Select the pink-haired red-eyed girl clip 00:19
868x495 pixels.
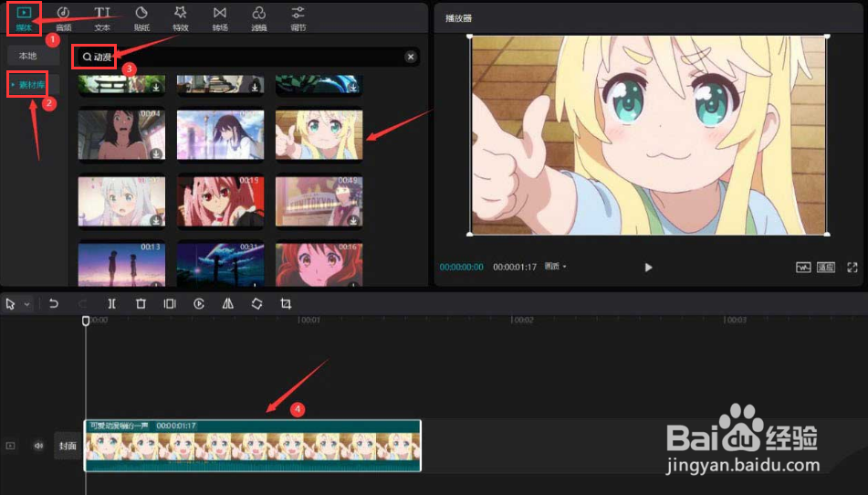(x=220, y=201)
